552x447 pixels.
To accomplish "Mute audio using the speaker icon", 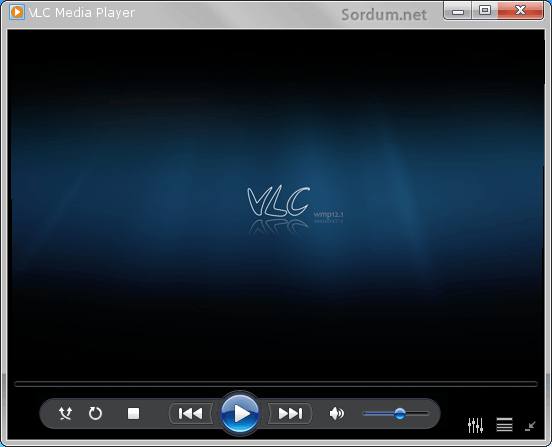I will [x=336, y=413].
